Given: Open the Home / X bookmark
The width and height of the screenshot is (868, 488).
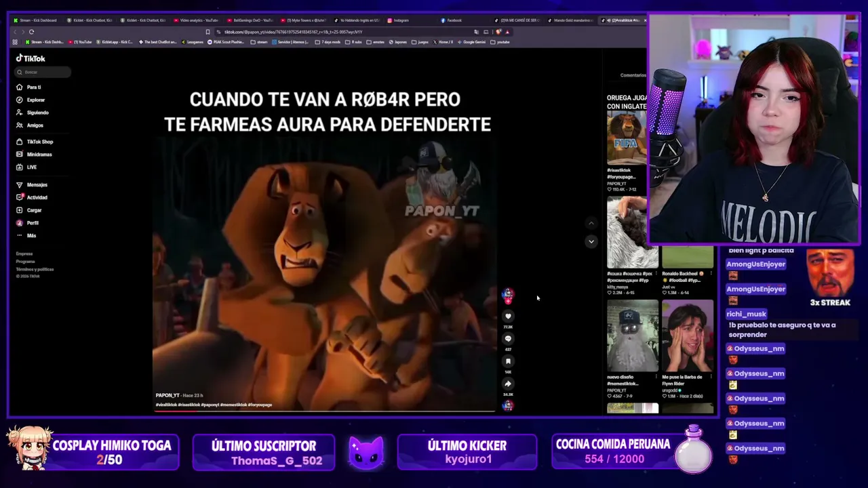Looking at the screenshot, I should coord(443,42).
